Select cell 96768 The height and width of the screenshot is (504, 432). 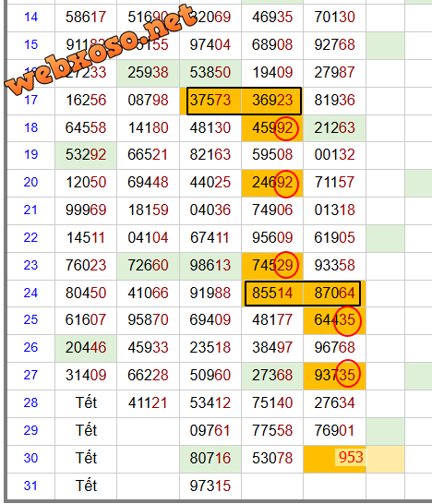(x=334, y=347)
